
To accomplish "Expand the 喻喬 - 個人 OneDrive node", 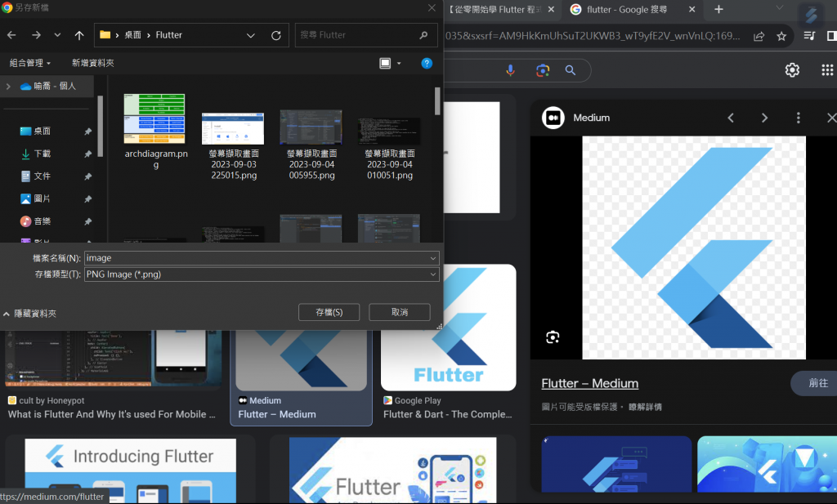I will click(x=8, y=86).
